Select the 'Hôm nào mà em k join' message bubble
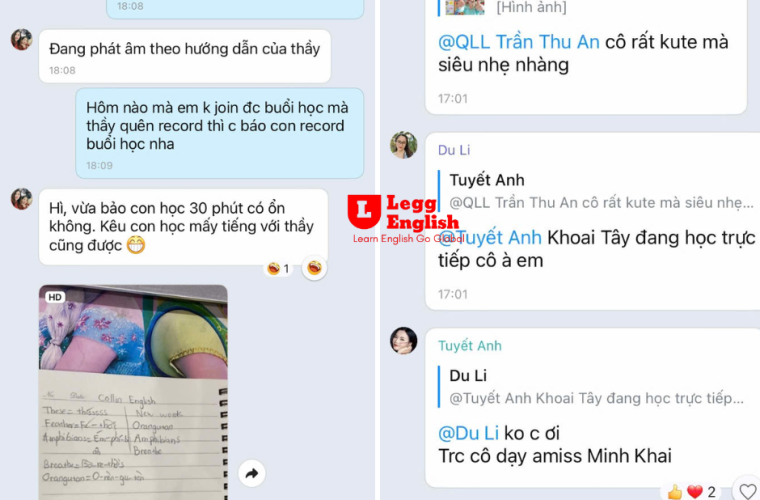Screen dimensions: 760x500 [x=220, y=133]
